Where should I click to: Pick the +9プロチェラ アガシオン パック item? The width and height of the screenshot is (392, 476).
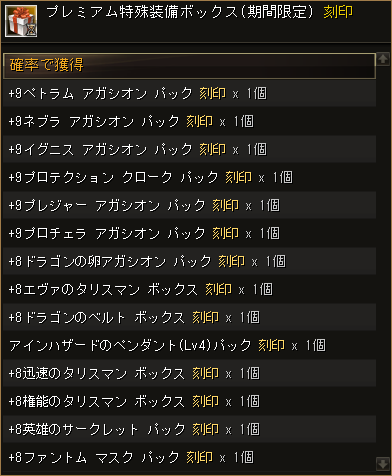pos(189,233)
